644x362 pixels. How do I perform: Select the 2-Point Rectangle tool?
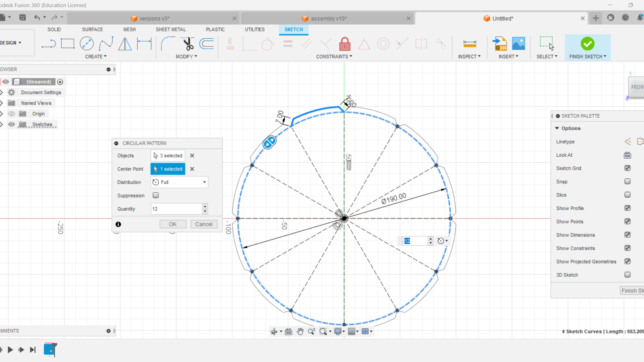pos(68,44)
